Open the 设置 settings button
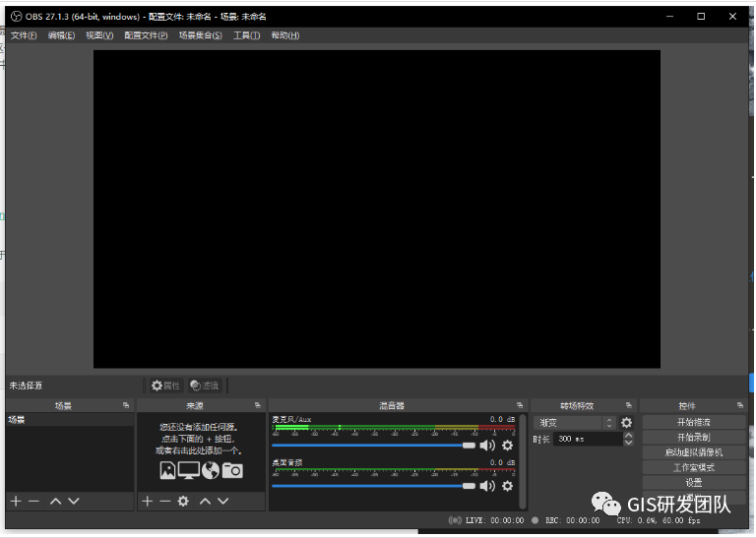 (x=694, y=482)
